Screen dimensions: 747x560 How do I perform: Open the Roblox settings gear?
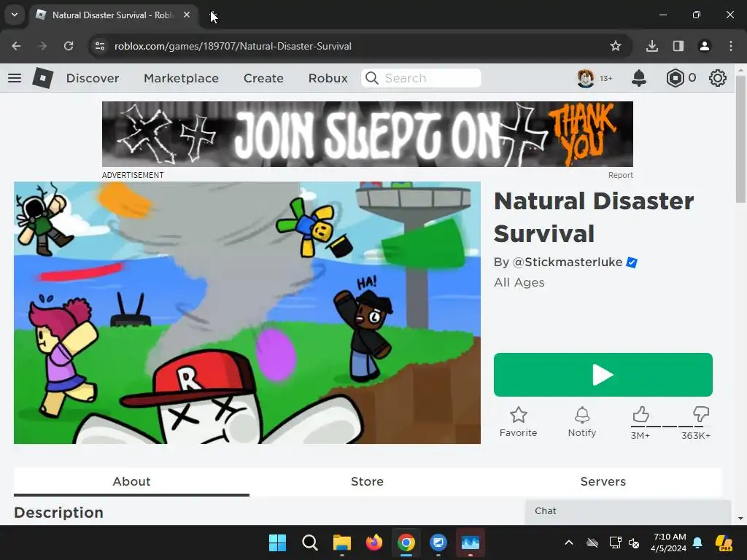point(718,78)
